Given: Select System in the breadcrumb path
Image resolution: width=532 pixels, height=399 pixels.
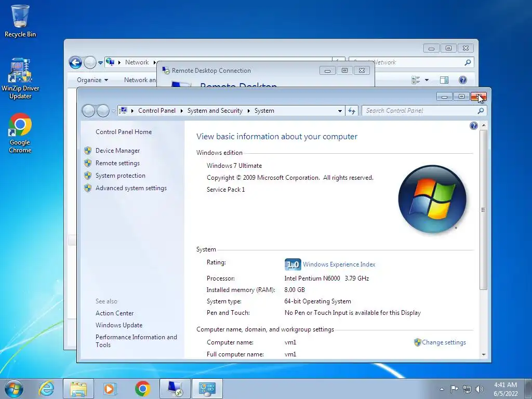Looking at the screenshot, I should tap(264, 111).
